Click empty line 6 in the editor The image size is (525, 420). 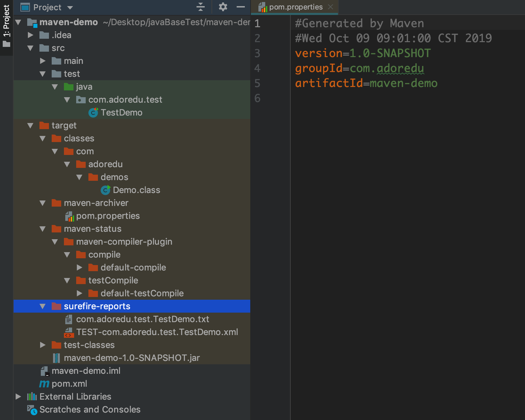point(407,98)
